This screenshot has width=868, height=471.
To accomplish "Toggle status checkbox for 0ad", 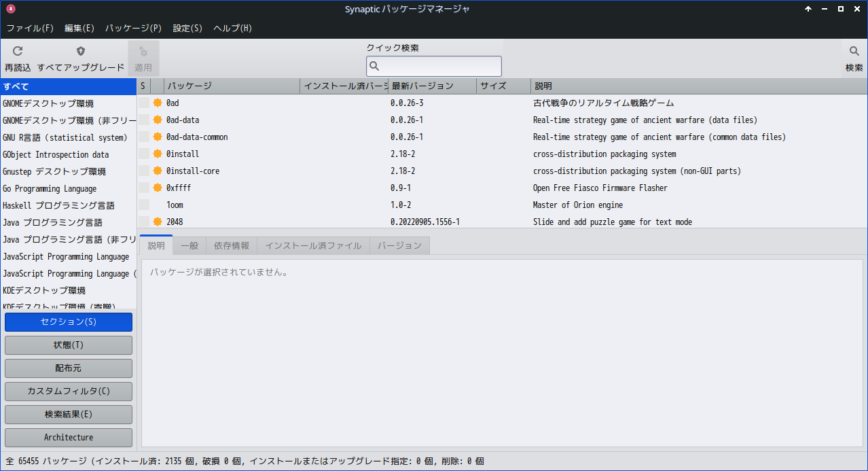I will coord(144,103).
